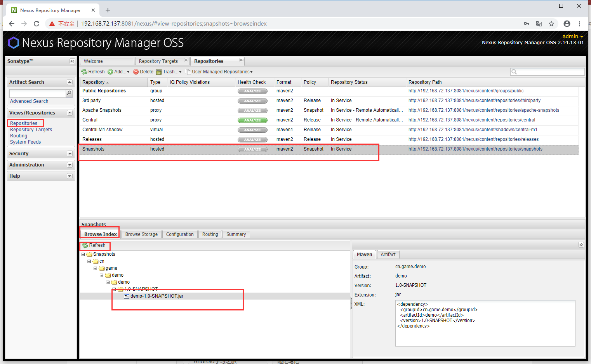
Task: Click ANALYZE for the Central repository
Action: [252, 120]
